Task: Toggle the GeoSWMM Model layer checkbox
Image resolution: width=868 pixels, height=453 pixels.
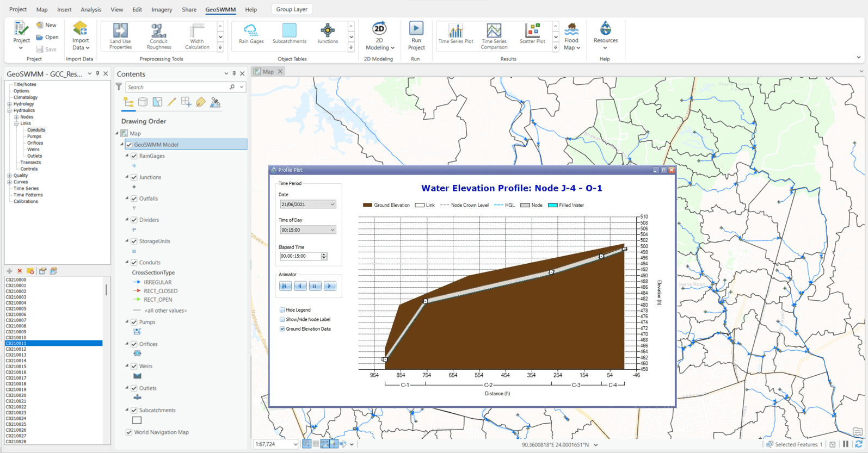Action: [x=129, y=145]
